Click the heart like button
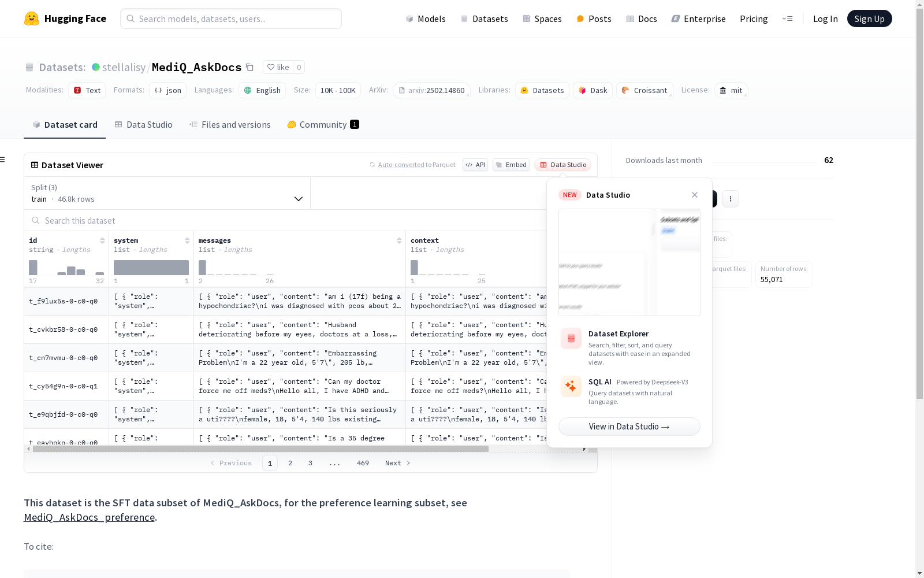 coord(278,67)
